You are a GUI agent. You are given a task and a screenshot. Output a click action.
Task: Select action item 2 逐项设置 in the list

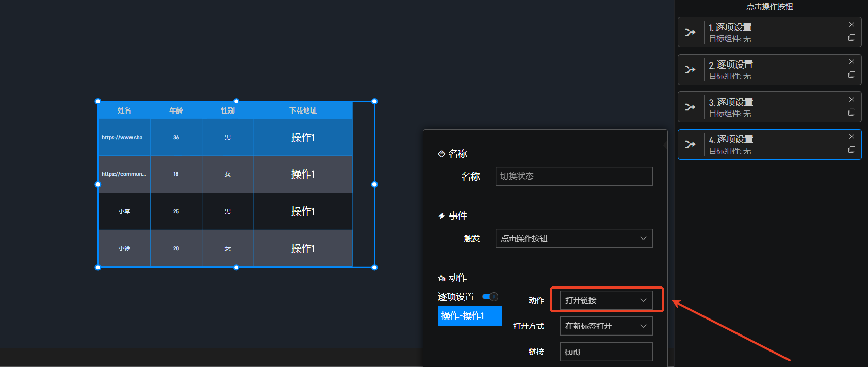click(x=771, y=70)
